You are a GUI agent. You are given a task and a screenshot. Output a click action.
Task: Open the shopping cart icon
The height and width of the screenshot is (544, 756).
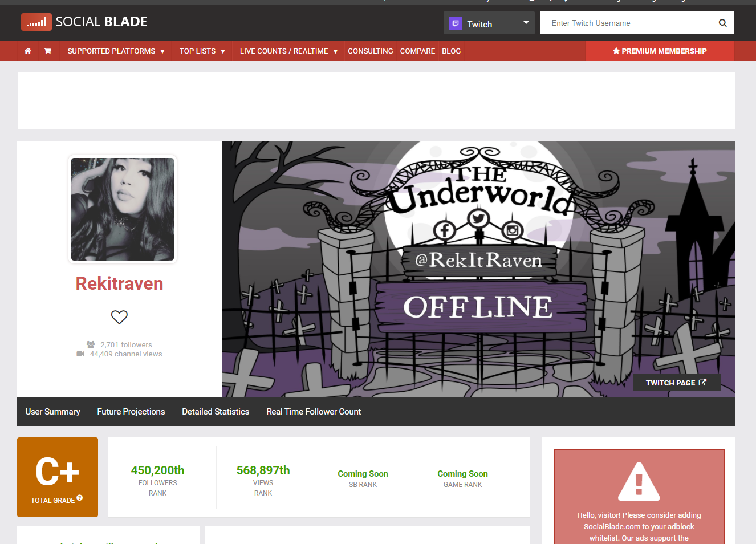48,51
